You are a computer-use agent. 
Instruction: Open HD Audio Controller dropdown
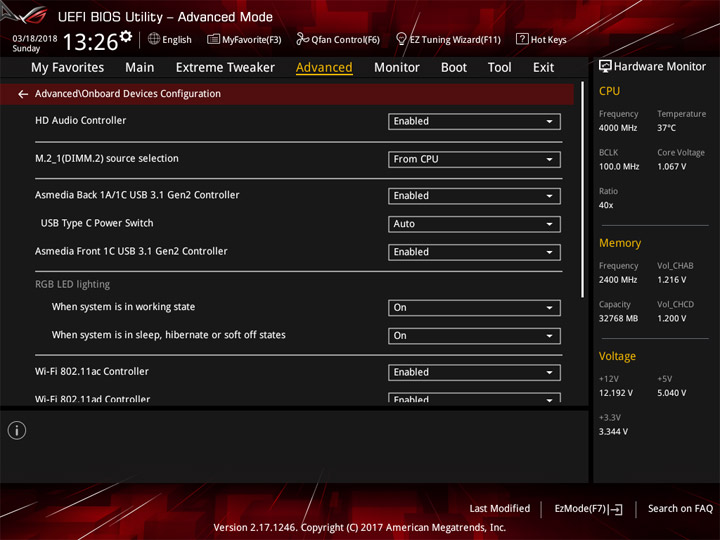click(x=474, y=121)
